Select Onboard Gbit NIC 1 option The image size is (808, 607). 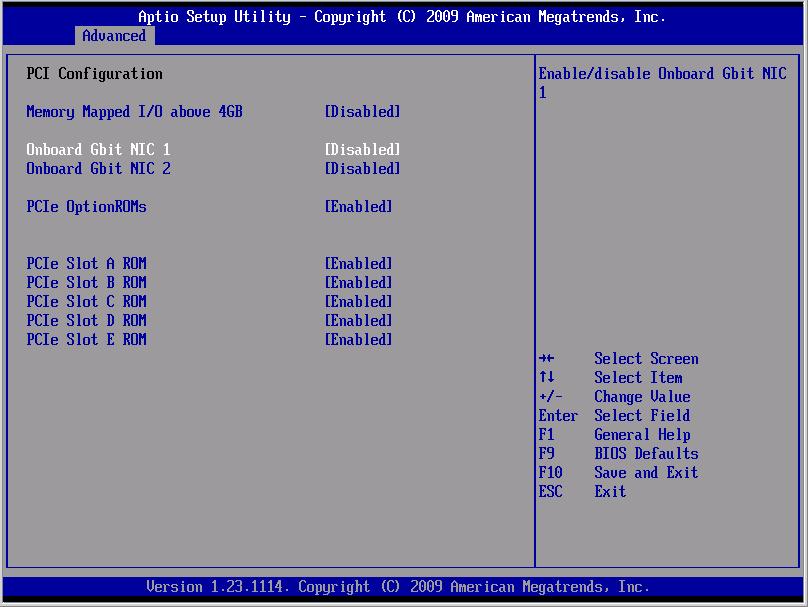point(98,149)
